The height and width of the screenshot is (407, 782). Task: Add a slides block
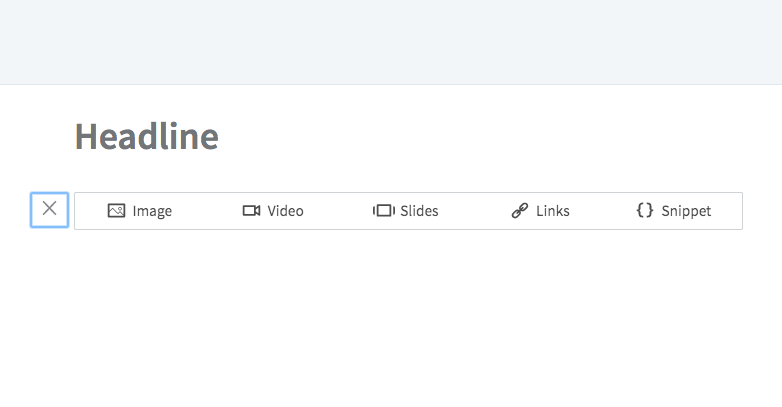tap(405, 211)
